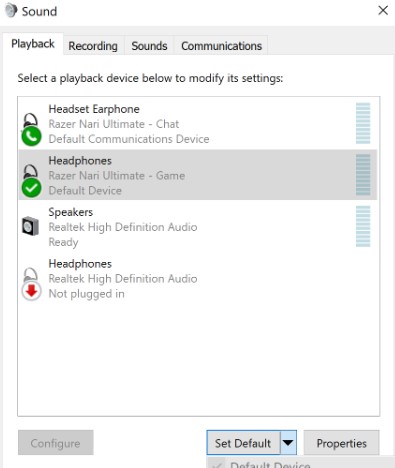Screen dimensions: 395x468
Task: Select the Speakers Realtek list entry
Action: point(198,227)
